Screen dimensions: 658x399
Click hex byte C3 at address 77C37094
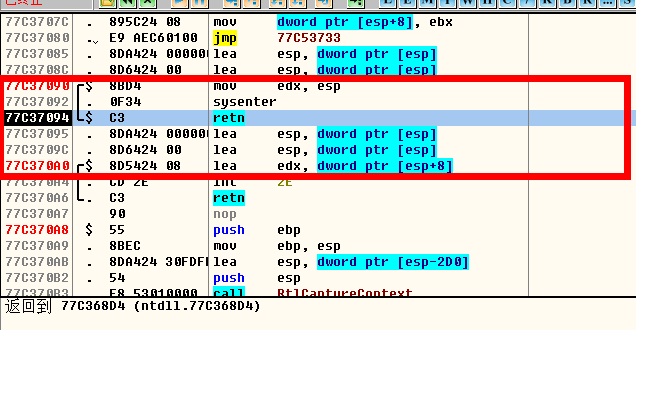(x=117, y=117)
